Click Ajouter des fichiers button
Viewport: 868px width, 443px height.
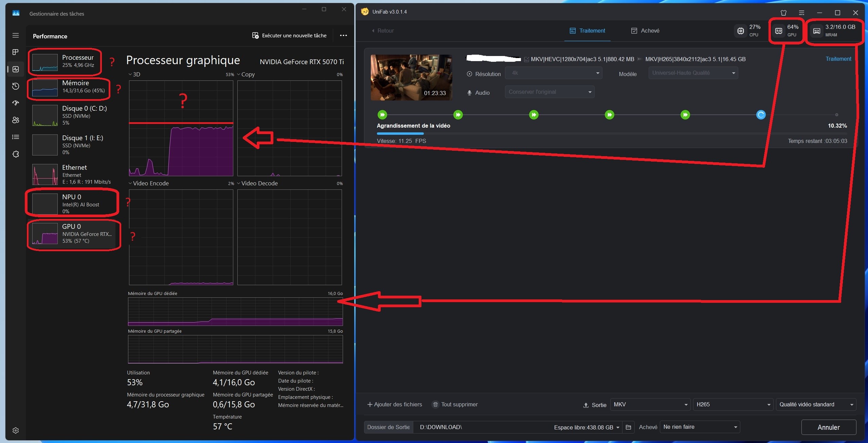(x=395, y=404)
